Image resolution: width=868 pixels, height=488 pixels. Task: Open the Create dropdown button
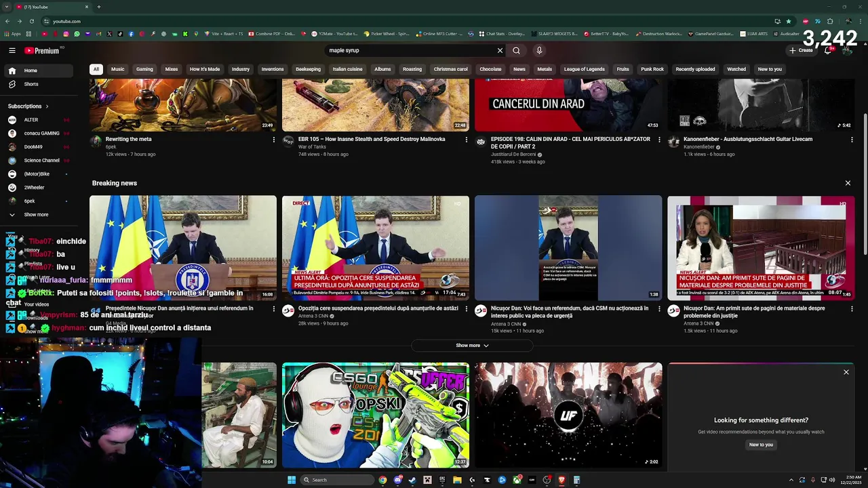(801, 50)
